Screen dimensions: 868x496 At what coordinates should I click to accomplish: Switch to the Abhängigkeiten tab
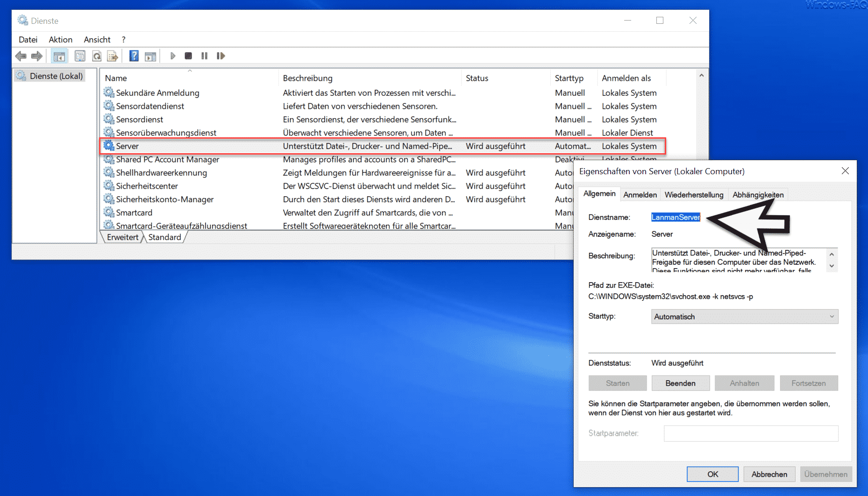click(x=758, y=195)
